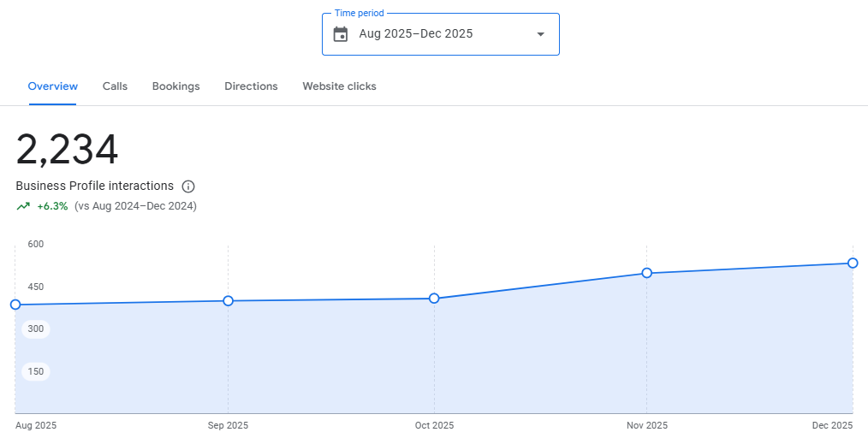Click the 450 y-axis label
This screenshot has height=444, width=868.
[35, 287]
